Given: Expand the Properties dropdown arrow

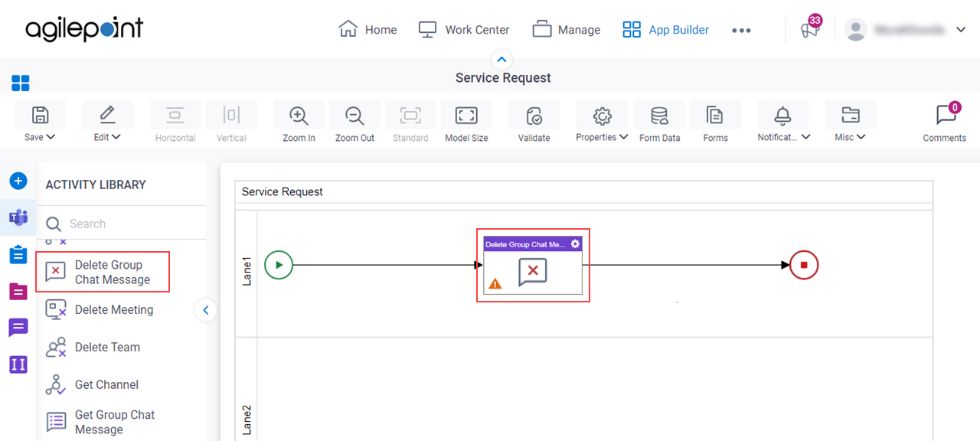Looking at the screenshot, I should (624, 137).
